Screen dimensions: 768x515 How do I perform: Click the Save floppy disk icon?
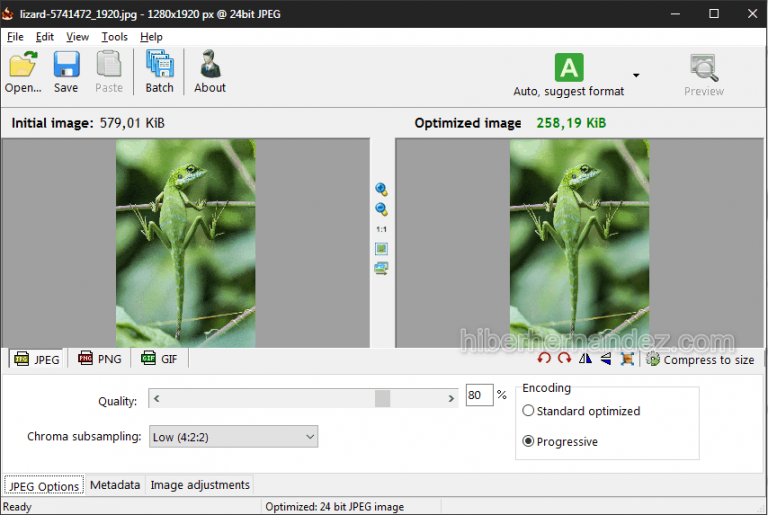pyautogui.click(x=66, y=72)
